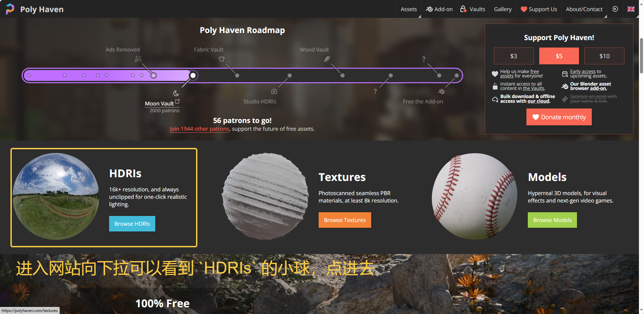Click the "100% Free" heading
644x314 pixels.
[x=162, y=304]
